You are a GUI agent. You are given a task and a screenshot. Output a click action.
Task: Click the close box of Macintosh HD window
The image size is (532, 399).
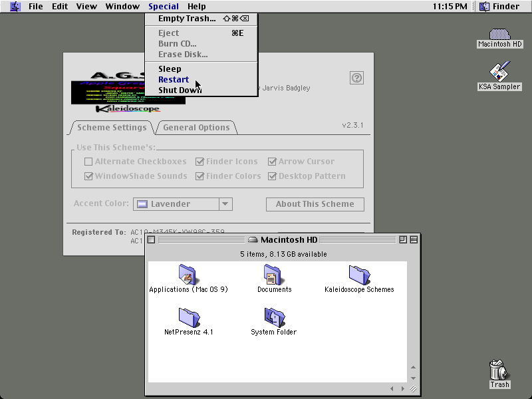pos(152,240)
